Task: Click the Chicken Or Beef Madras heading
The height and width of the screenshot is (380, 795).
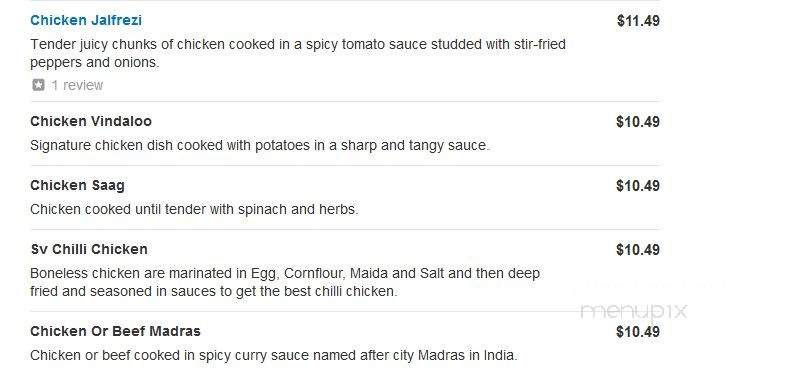Action: click(115, 331)
